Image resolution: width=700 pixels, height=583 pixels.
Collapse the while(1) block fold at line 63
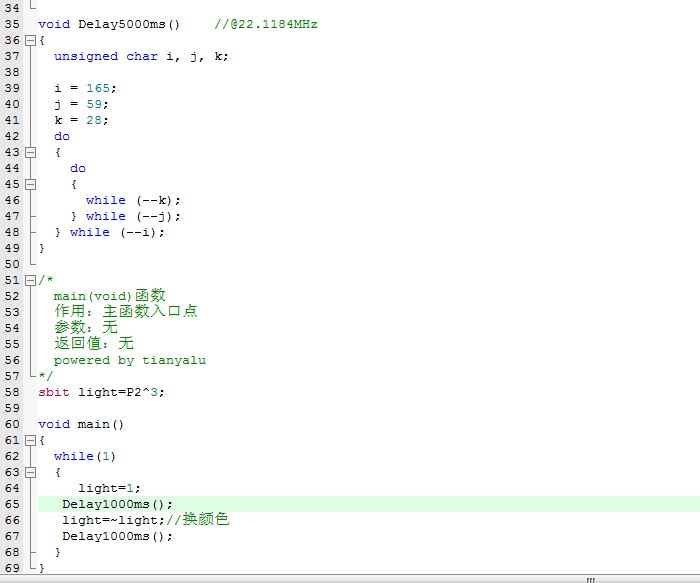coord(30,472)
